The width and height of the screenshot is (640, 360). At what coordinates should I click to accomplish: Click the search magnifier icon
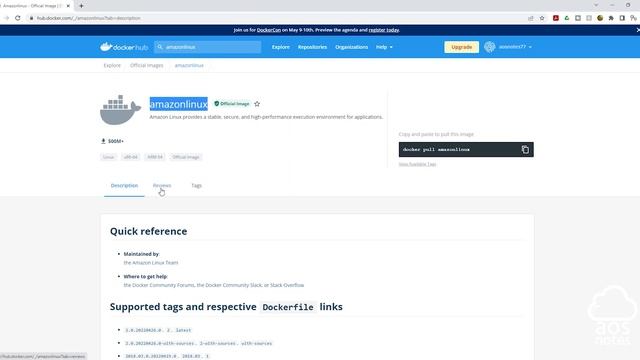[160, 47]
